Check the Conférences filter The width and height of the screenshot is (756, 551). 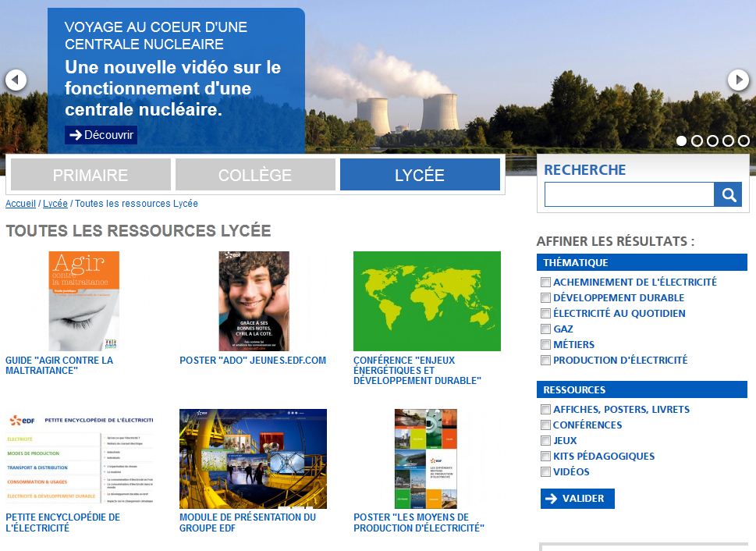[545, 425]
